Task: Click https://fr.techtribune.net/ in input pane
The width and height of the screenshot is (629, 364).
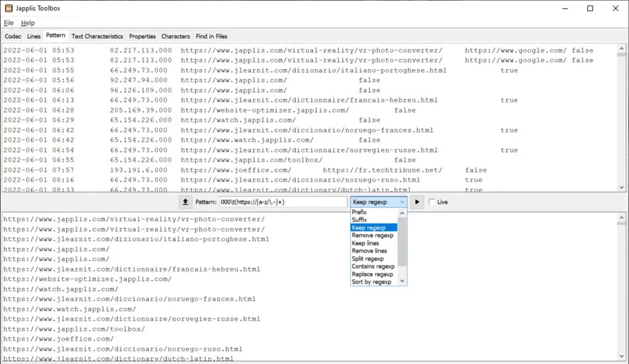Action: click(382, 170)
